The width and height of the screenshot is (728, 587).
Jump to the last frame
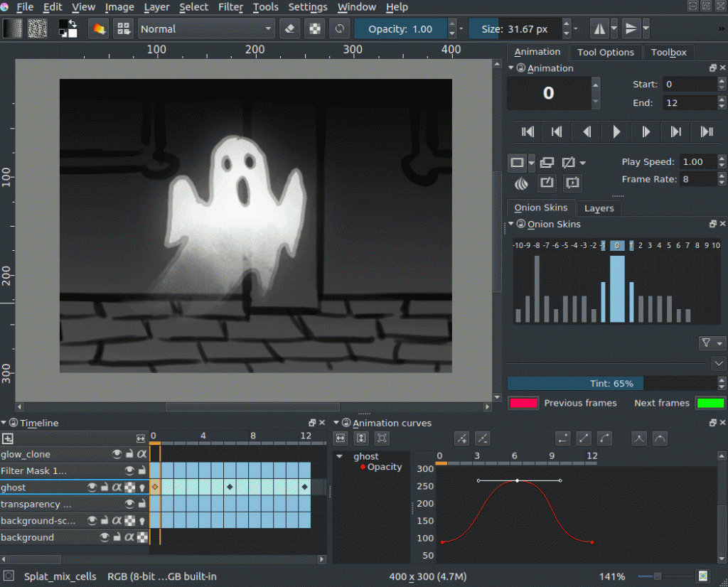706,131
